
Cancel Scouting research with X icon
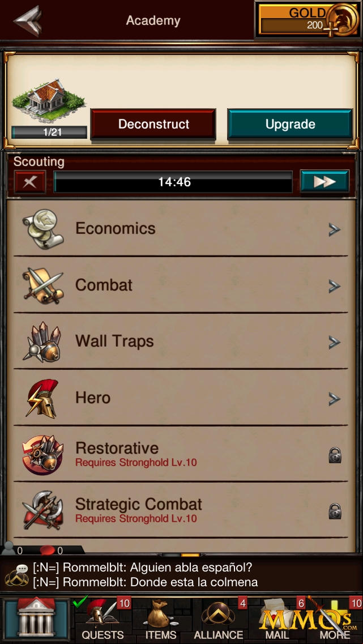tap(30, 182)
